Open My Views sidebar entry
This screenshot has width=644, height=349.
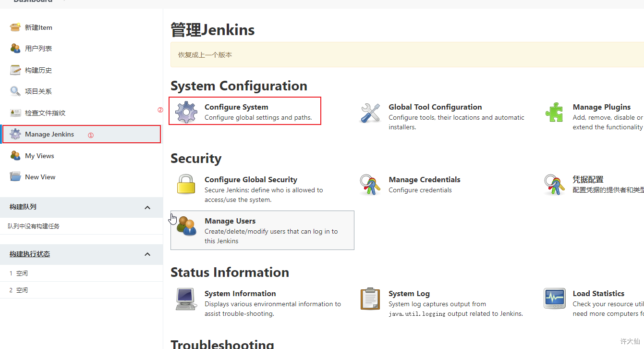click(x=39, y=156)
